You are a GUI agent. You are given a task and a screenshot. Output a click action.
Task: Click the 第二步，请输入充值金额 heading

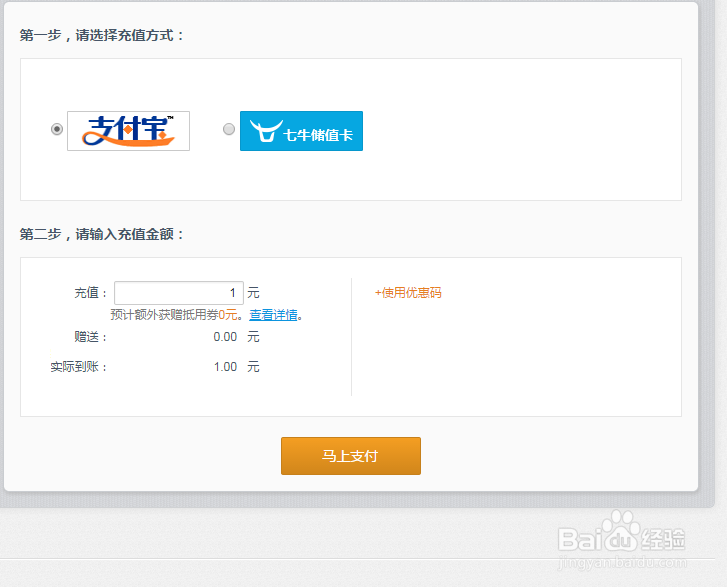(102, 234)
